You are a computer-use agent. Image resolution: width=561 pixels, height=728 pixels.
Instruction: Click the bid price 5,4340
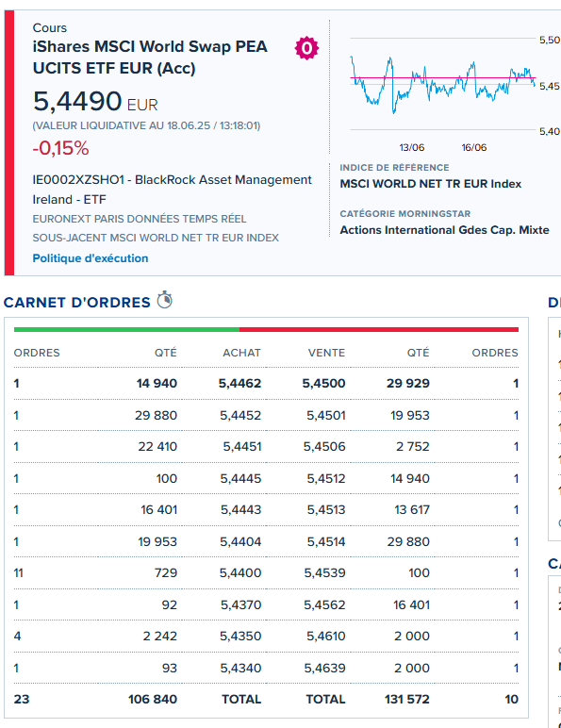[240, 668]
